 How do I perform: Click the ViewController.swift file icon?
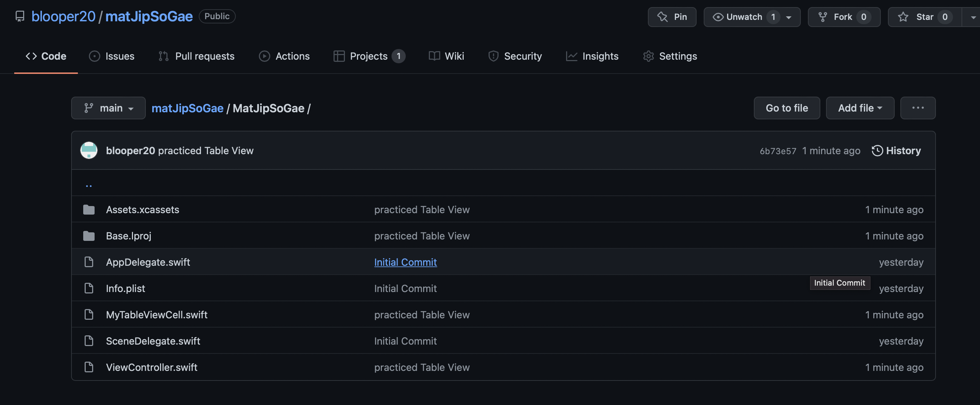pyautogui.click(x=89, y=367)
